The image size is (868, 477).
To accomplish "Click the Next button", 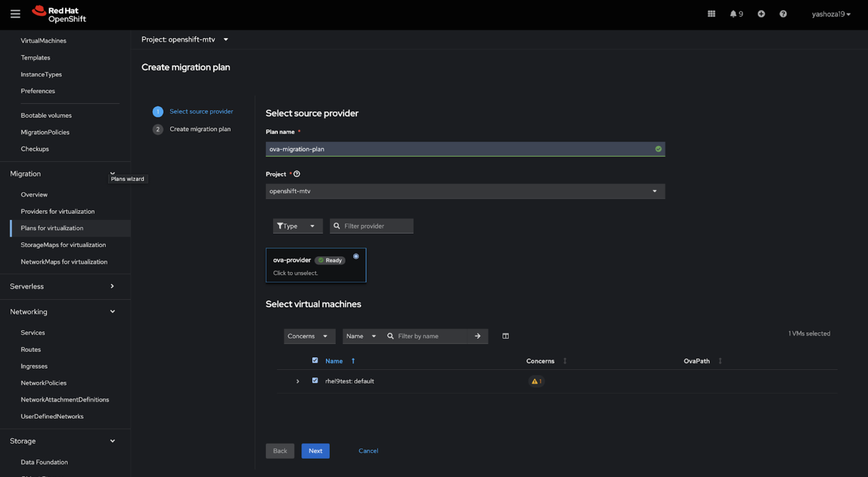I will coord(315,451).
